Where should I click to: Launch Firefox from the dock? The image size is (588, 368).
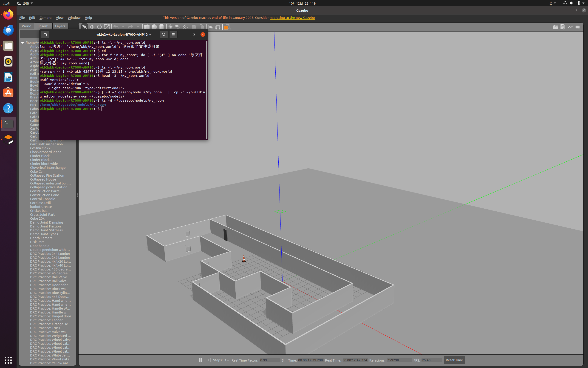click(8, 14)
